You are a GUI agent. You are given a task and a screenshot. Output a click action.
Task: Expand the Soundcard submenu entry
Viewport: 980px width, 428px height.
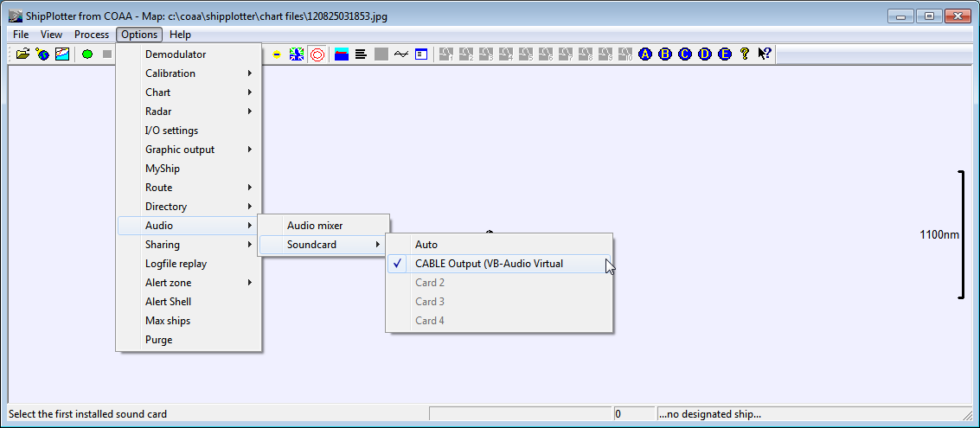[x=323, y=245]
